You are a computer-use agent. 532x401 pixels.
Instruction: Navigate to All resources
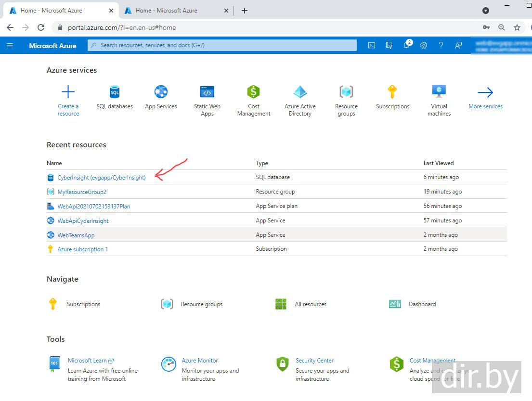(x=310, y=304)
